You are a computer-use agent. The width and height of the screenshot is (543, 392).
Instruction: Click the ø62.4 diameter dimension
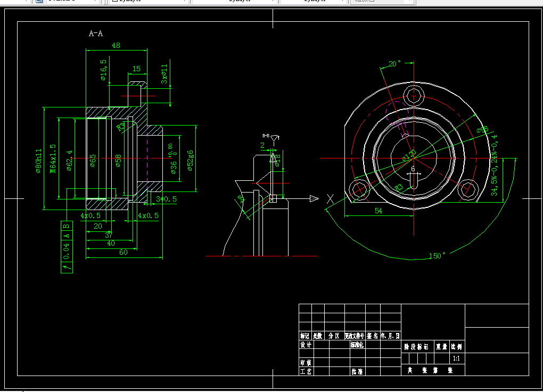coord(70,161)
